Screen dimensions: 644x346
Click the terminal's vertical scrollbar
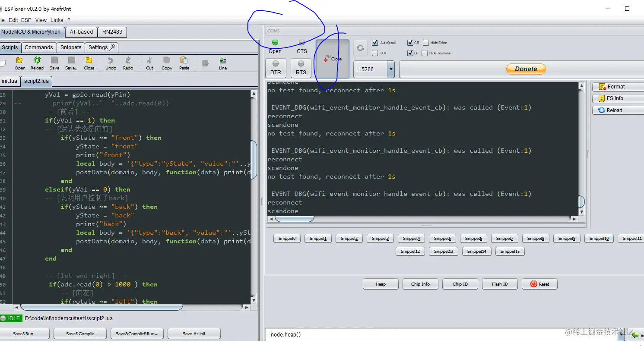pos(581,149)
